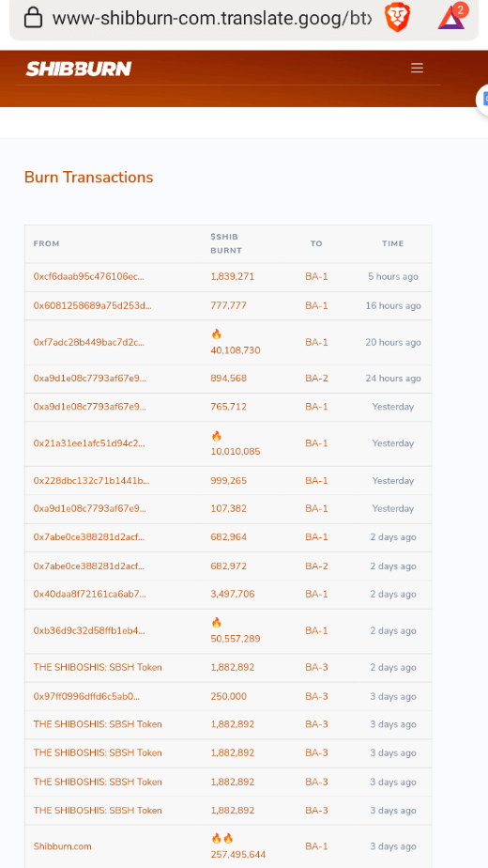The height and width of the screenshot is (868, 488).
Task: Tap the Brave lion shield icon
Action: pyautogui.click(x=397, y=18)
